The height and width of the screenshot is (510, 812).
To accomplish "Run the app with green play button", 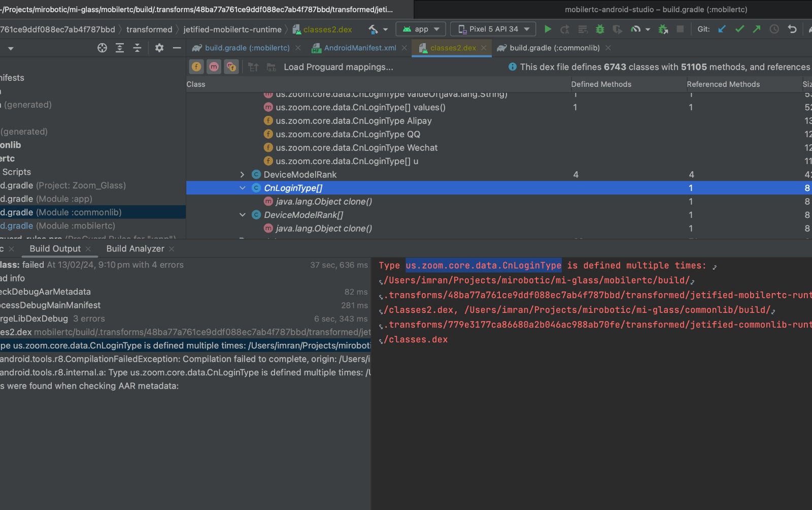I will (x=548, y=29).
